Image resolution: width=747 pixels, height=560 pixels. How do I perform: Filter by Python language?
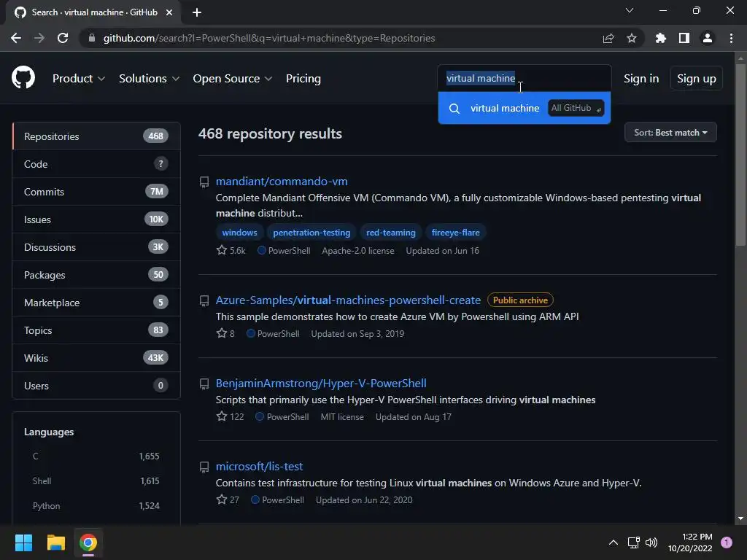[x=96, y=506]
